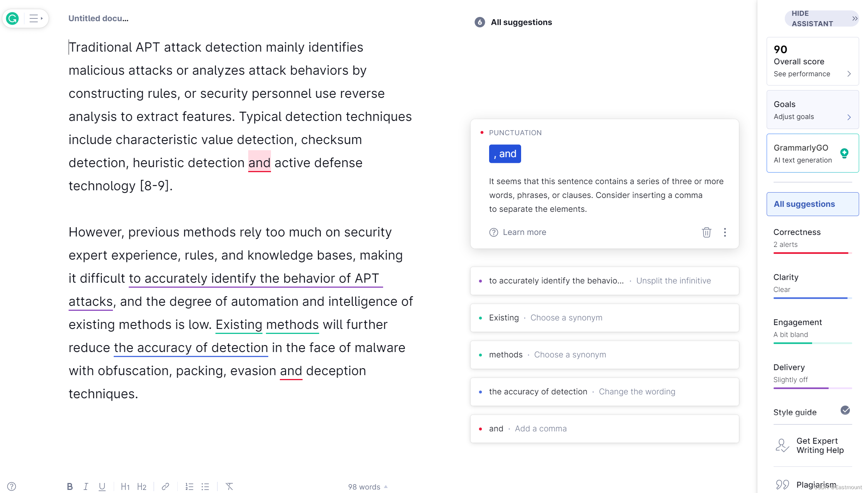Click the Unordered list icon
The image size is (868, 493).
(205, 486)
